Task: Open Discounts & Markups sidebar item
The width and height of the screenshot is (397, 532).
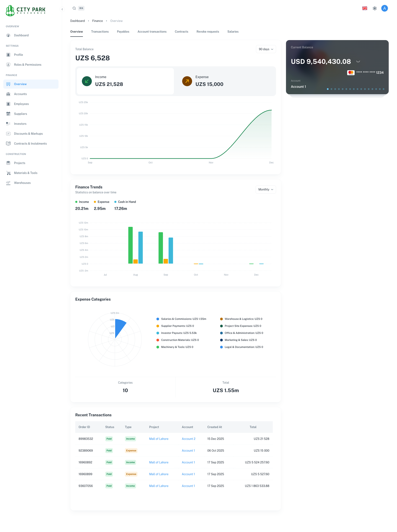Action: [28, 133]
